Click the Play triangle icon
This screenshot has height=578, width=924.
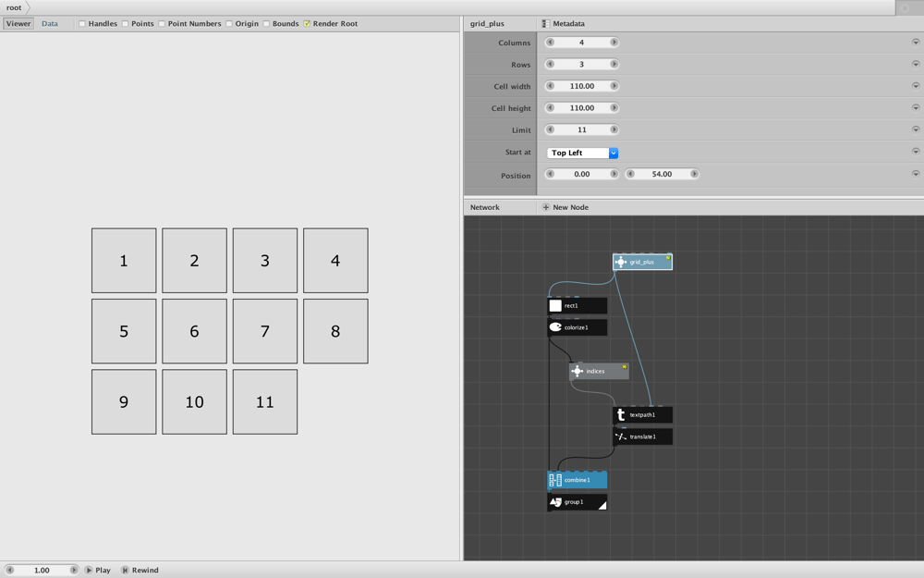[x=89, y=570]
